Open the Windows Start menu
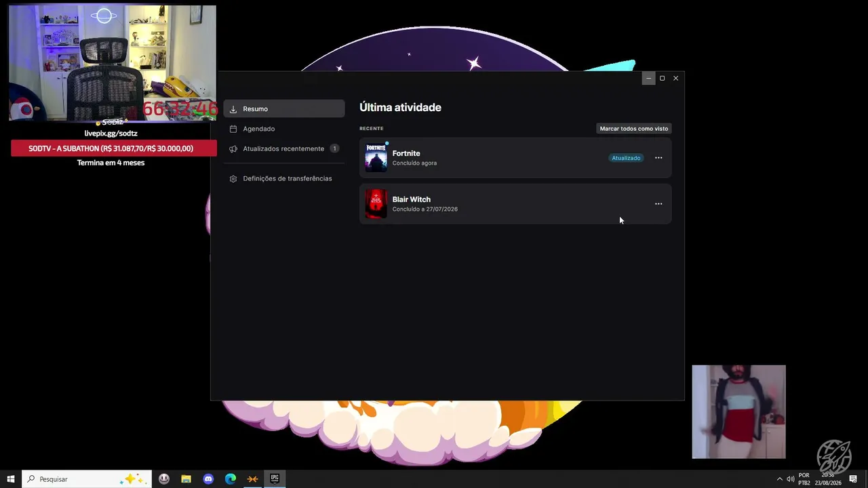This screenshot has width=868, height=488. [x=11, y=479]
